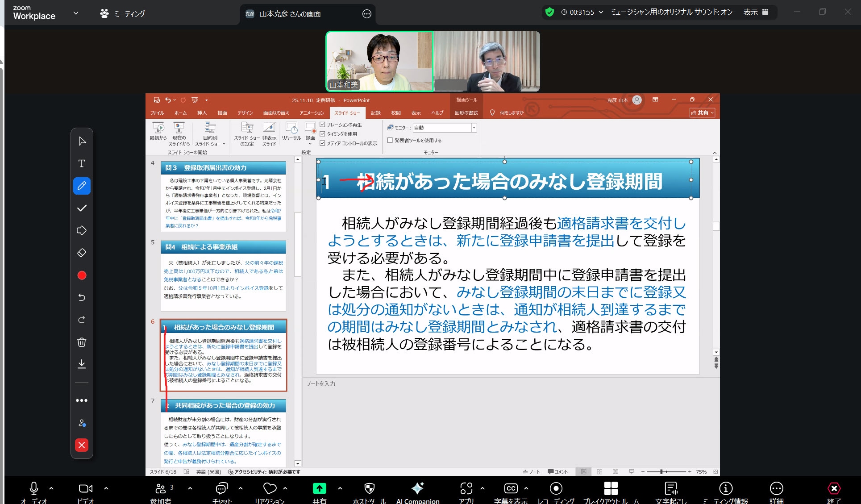861x504 pixels.
Task: Click the 共有 button in PowerPoint
Action: click(702, 113)
